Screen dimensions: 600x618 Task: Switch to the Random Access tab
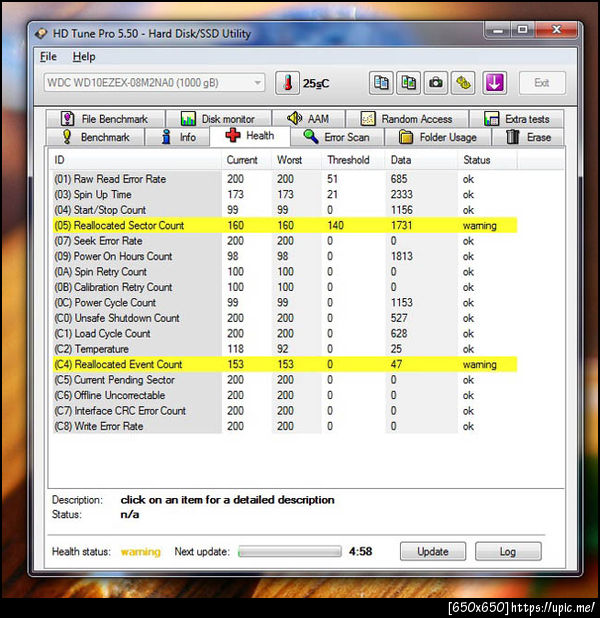pyautogui.click(x=407, y=119)
